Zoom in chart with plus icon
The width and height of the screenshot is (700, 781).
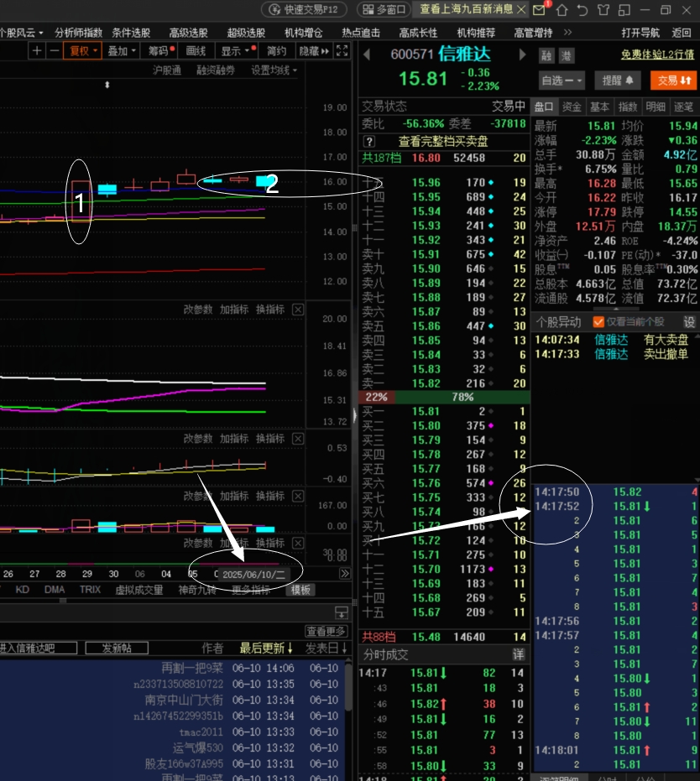point(36,51)
